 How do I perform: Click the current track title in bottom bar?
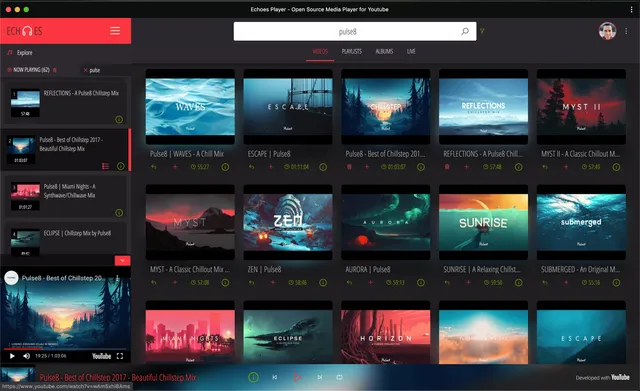[x=118, y=378]
